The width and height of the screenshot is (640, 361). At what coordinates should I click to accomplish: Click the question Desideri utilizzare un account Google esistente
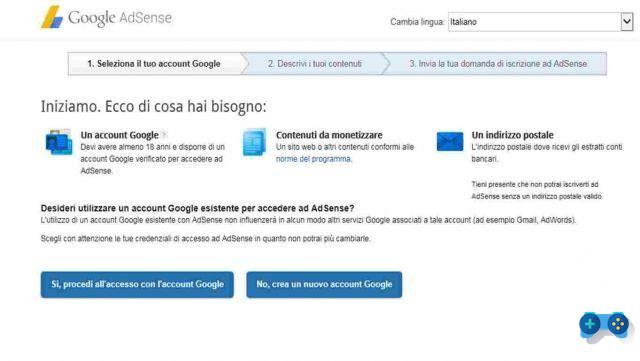tap(198, 208)
